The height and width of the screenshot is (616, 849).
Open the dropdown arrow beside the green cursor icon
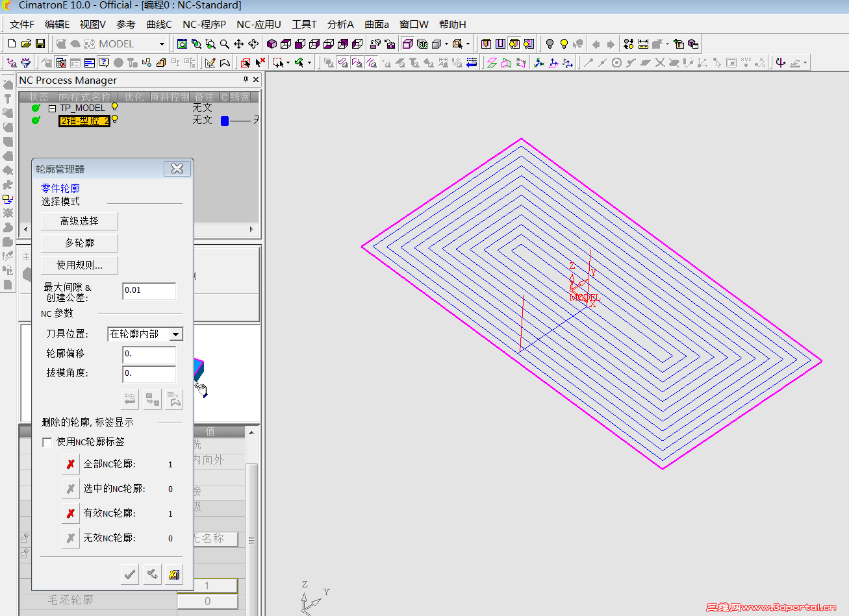point(309,62)
